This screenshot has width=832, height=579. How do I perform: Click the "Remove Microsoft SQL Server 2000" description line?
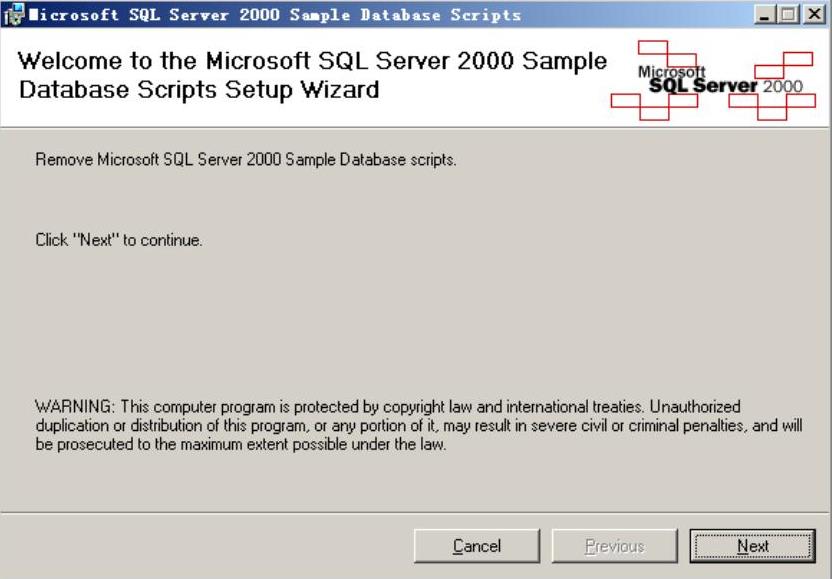tap(246, 160)
